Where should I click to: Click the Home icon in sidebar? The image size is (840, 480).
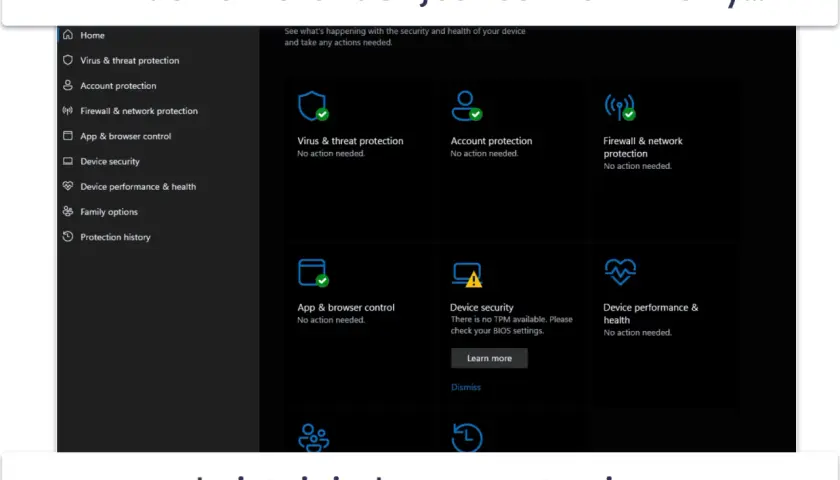(68, 35)
